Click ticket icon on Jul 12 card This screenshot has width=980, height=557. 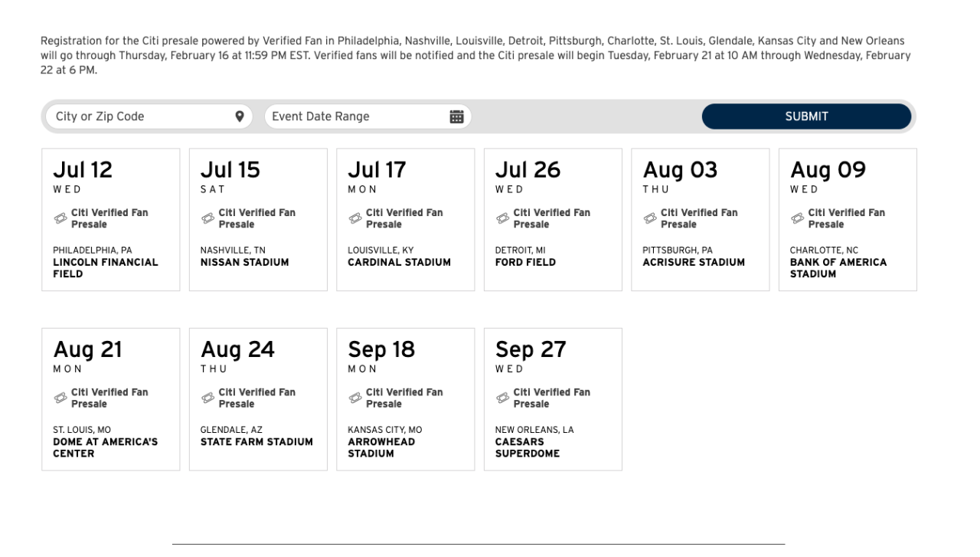[60, 219]
